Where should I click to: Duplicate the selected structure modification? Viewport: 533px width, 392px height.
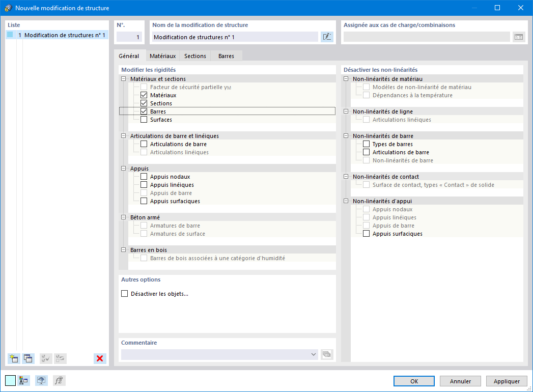tap(28, 358)
